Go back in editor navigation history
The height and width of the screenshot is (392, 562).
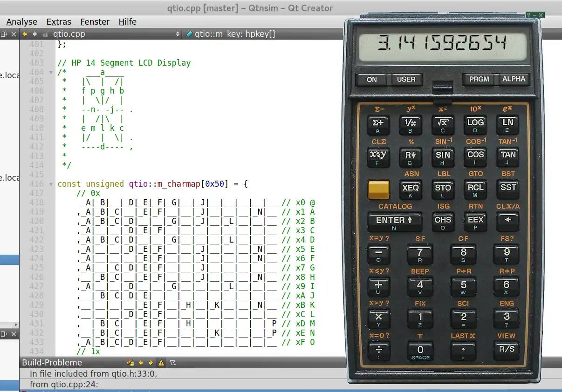pyautogui.click(x=24, y=34)
